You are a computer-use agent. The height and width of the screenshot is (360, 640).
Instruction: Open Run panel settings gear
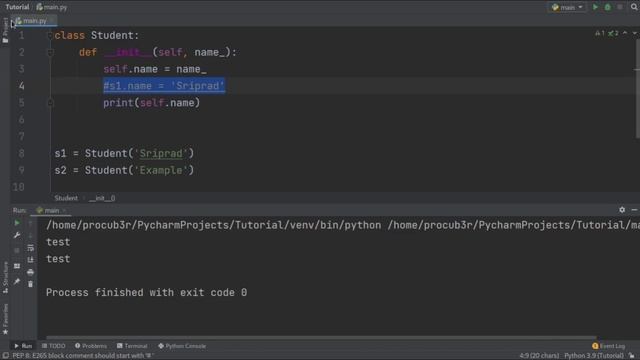[x=622, y=210]
